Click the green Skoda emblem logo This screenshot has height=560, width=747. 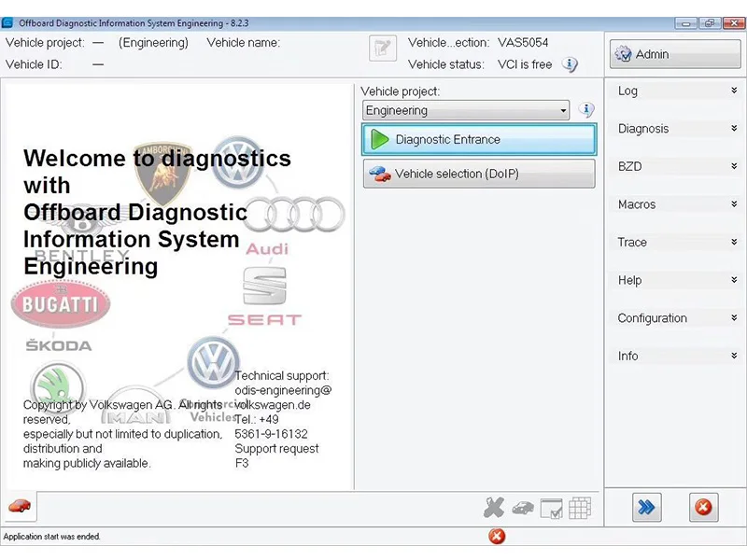tap(58, 388)
